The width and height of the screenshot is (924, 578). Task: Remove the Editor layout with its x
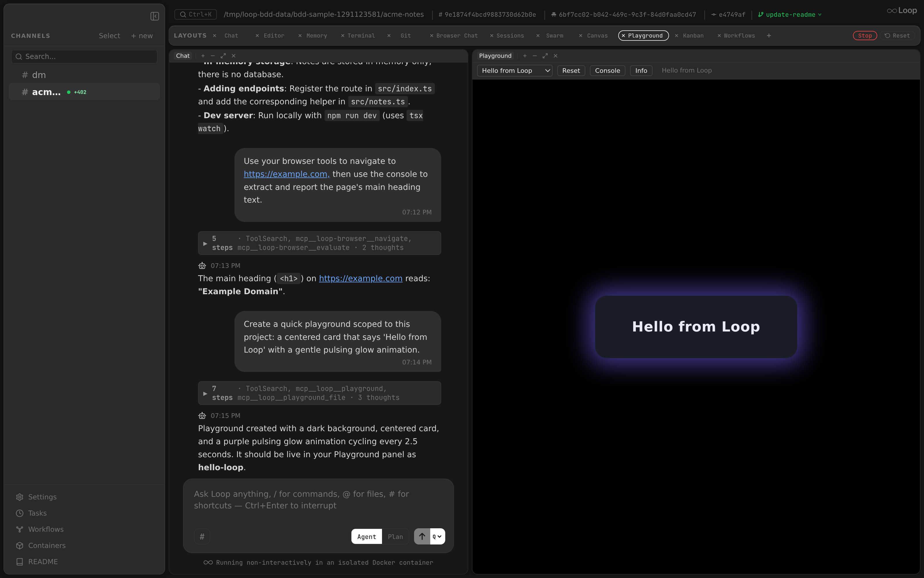(x=257, y=36)
